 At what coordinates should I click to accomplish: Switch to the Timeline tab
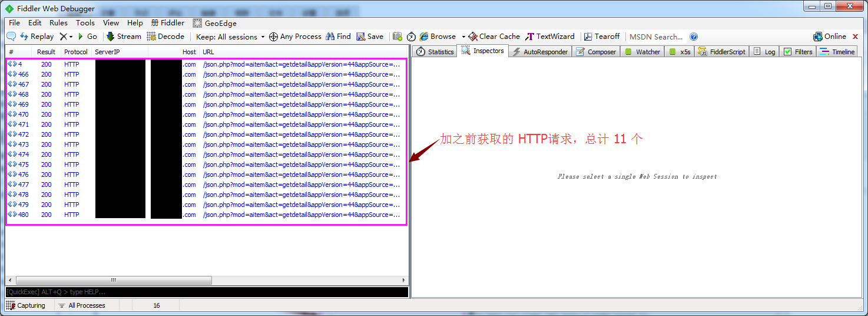pos(837,52)
